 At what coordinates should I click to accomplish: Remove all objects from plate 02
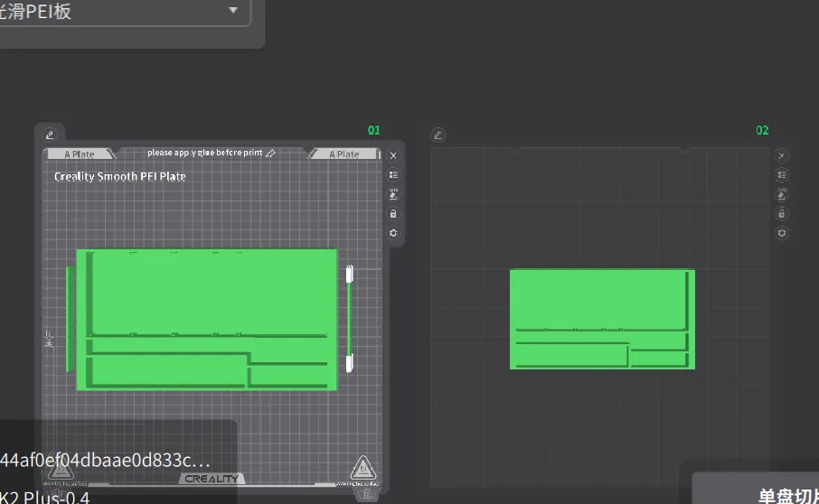(782, 155)
